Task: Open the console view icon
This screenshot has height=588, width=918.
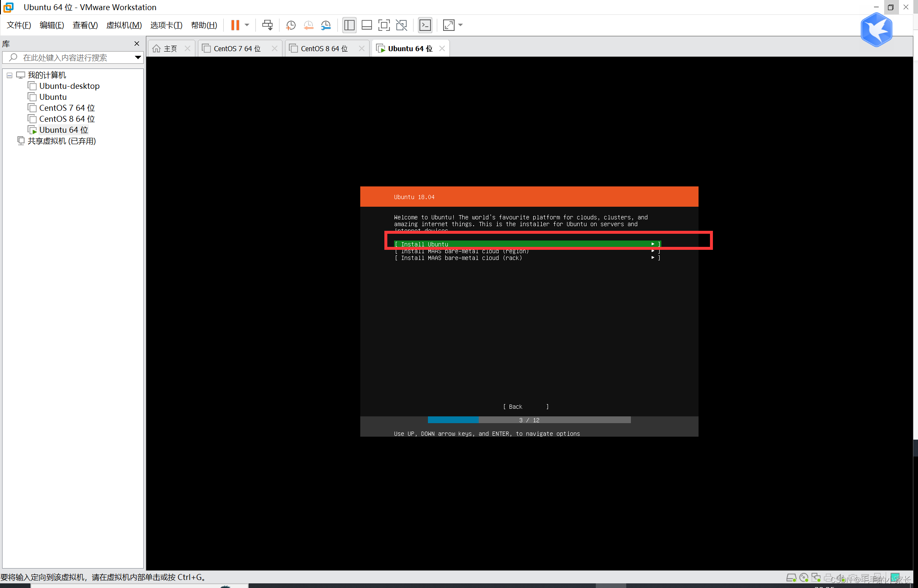Action: [425, 25]
